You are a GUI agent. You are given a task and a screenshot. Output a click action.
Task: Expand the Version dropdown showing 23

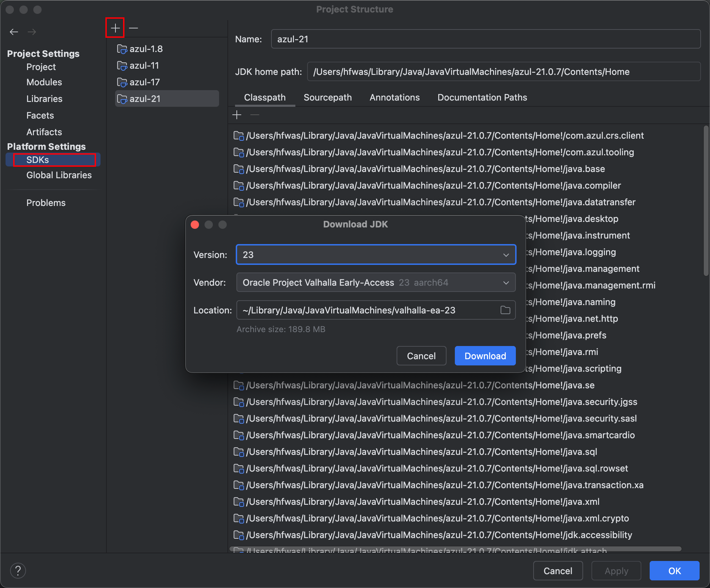(376, 255)
